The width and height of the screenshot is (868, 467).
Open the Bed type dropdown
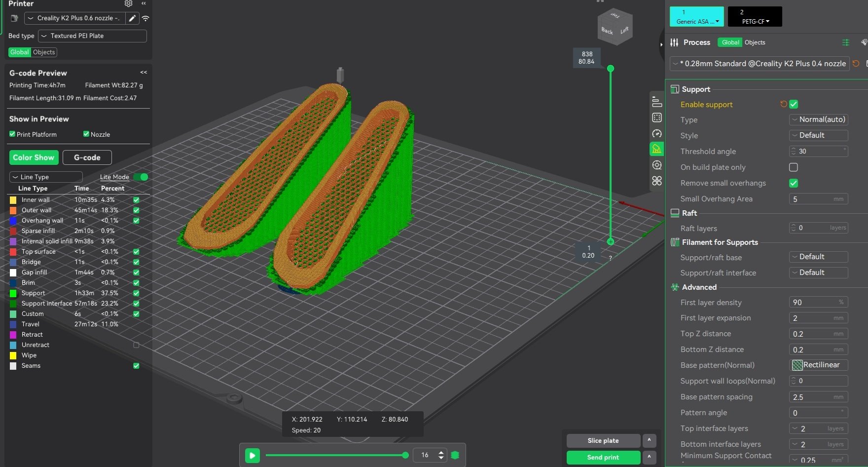click(x=92, y=36)
